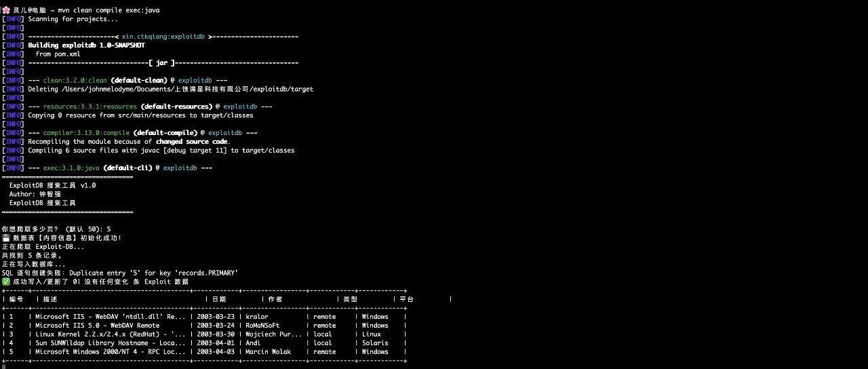The width and height of the screenshot is (868, 369).
Task: Click the 'compiler:3.13.0:compile' plugin name
Action: (86, 132)
